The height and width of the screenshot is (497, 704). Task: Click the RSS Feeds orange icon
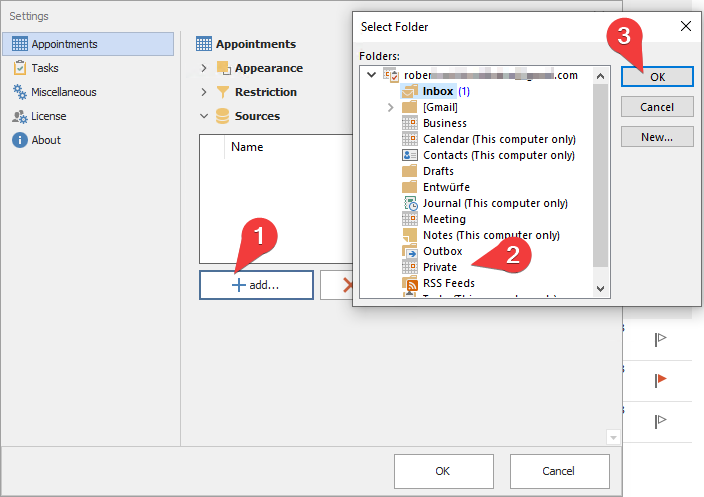point(410,283)
